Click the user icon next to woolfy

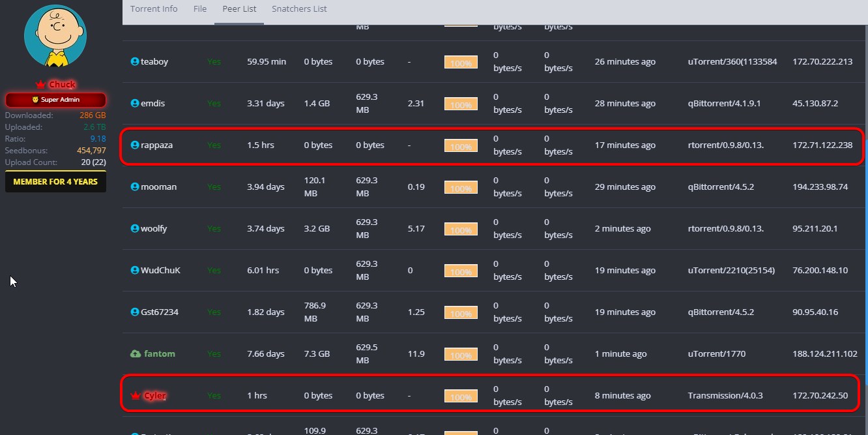[135, 228]
